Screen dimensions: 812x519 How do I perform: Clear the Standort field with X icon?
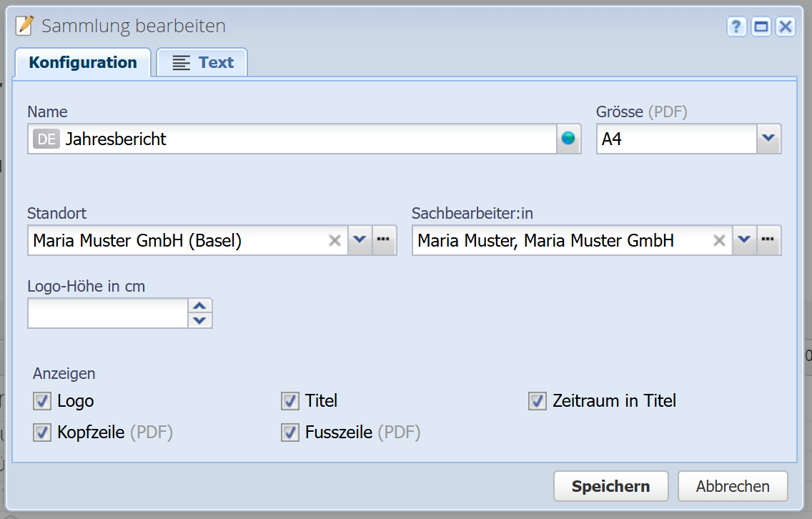point(335,241)
